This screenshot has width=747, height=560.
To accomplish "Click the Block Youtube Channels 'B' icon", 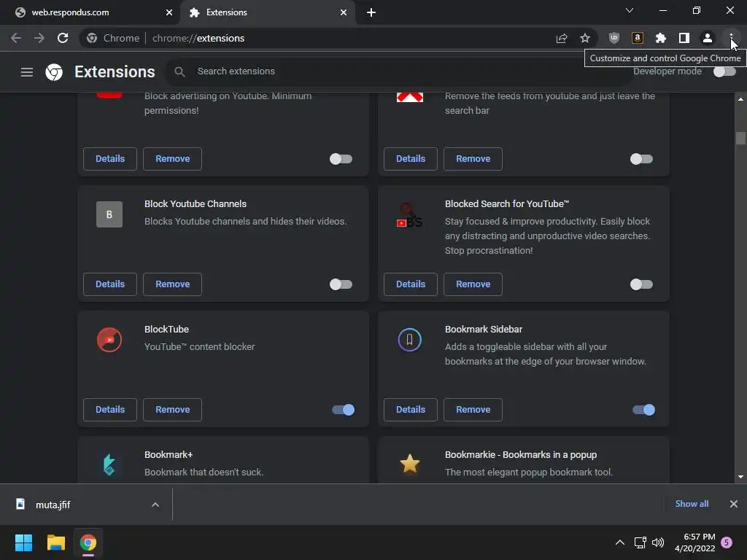I will pyautogui.click(x=109, y=214).
